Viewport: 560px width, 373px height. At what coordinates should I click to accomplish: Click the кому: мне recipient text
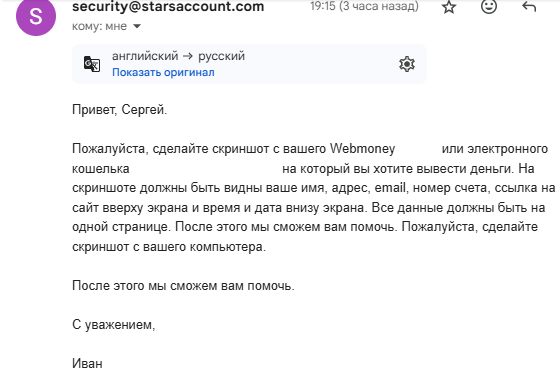click(99, 26)
